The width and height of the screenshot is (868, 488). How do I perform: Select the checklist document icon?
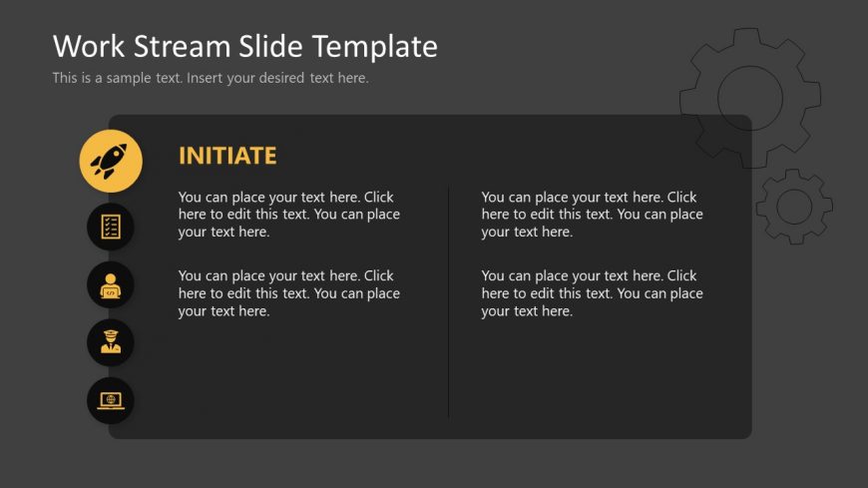(111, 227)
